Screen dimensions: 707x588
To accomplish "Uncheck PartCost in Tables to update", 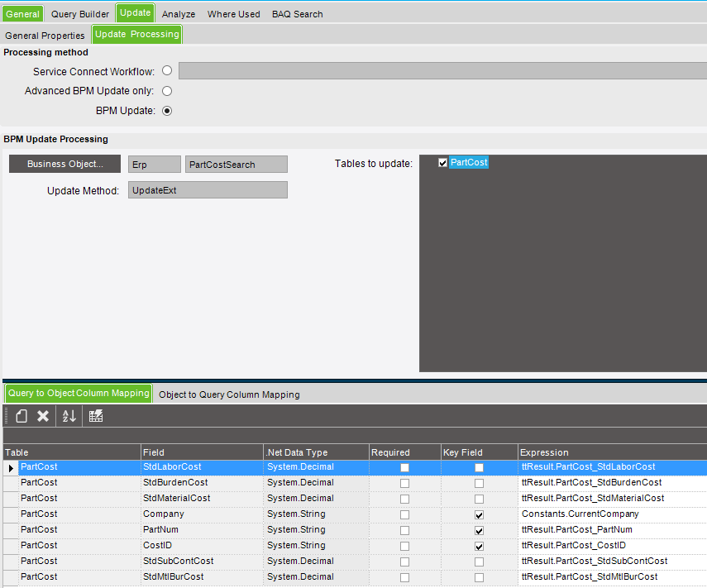I will [x=442, y=163].
